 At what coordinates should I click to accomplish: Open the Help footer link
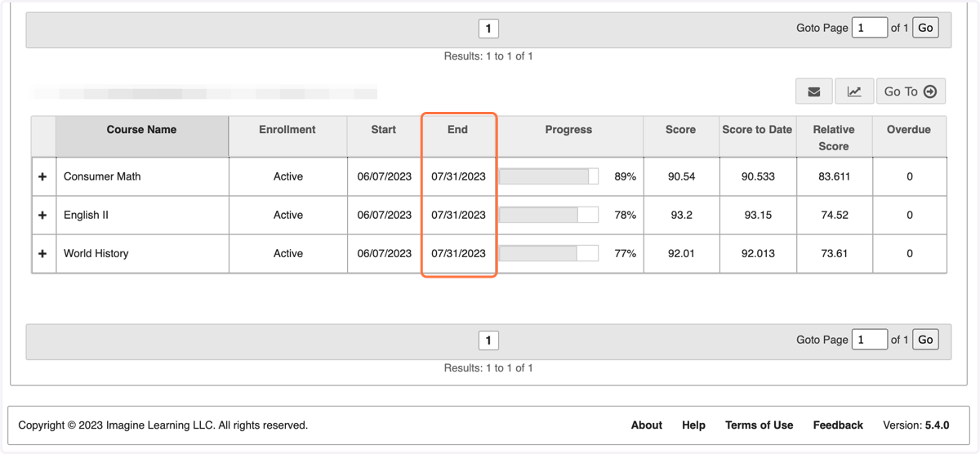click(693, 425)
